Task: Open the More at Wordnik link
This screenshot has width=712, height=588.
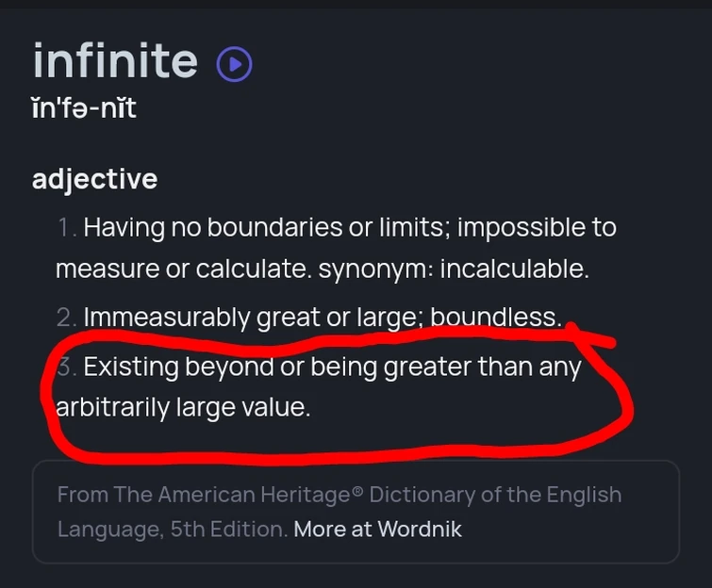Action: 377,529
